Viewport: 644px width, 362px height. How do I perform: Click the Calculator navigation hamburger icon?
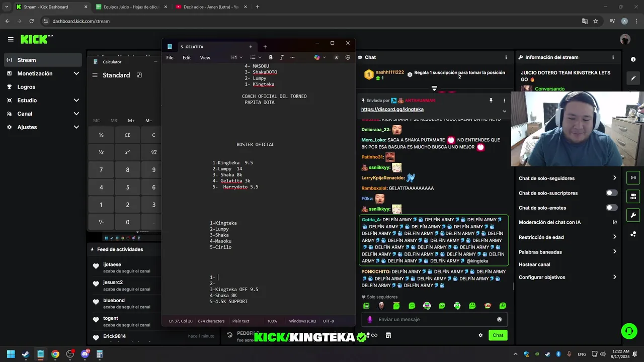(95, 75)
